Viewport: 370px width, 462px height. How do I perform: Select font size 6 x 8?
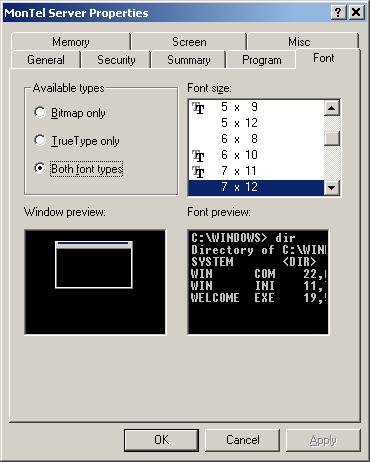256,139
